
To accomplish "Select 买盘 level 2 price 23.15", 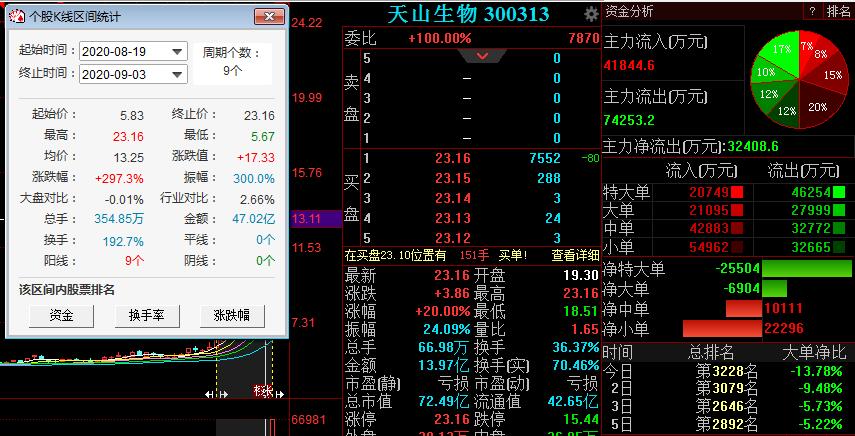I will (453, 178).
